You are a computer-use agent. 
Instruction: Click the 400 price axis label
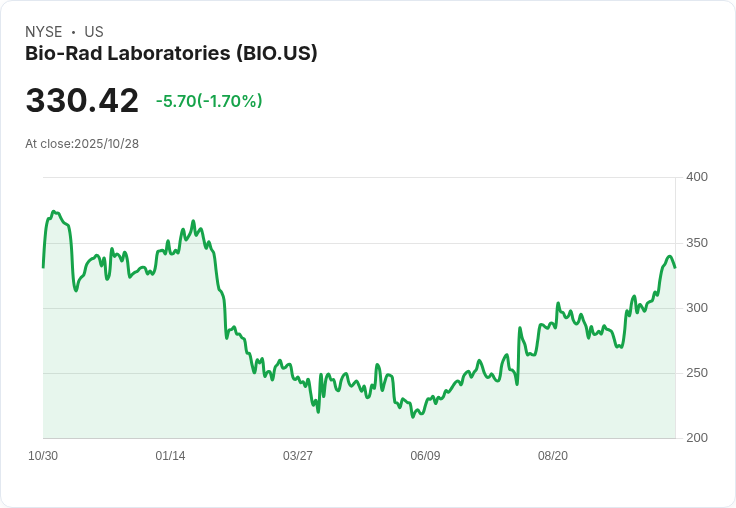coord(697,177)
